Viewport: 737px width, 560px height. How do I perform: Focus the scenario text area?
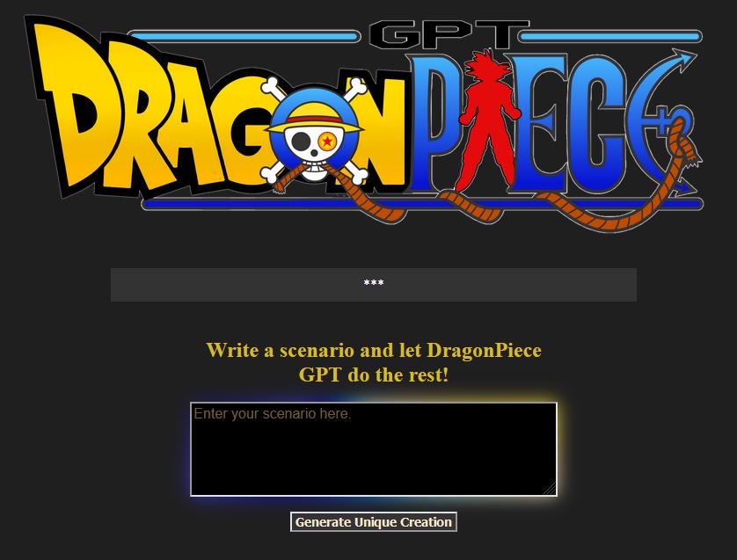click(x=374, y=449)
